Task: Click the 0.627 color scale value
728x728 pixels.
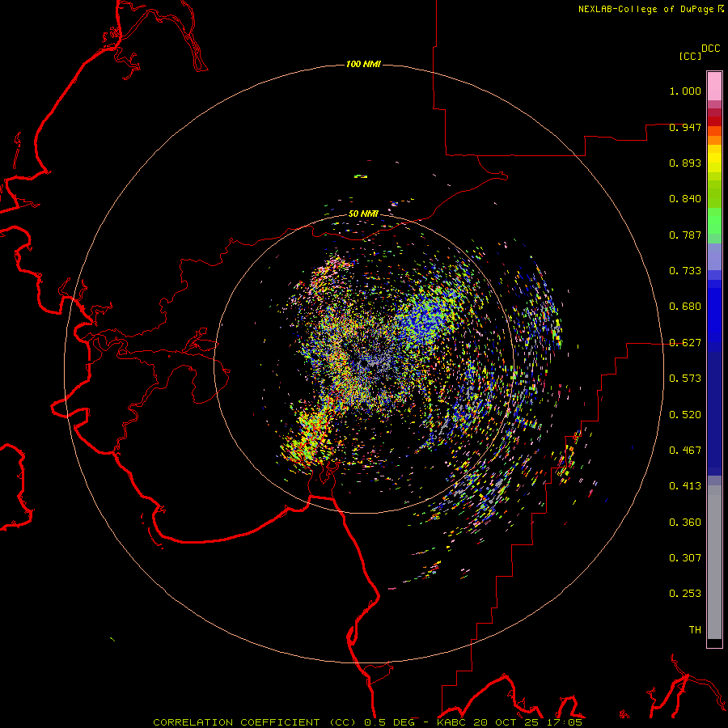Action: coord(685,343)
